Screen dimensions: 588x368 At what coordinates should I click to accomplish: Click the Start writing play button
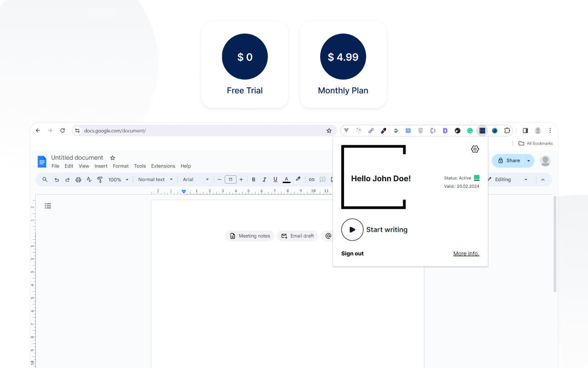click(x=352, y=230)
